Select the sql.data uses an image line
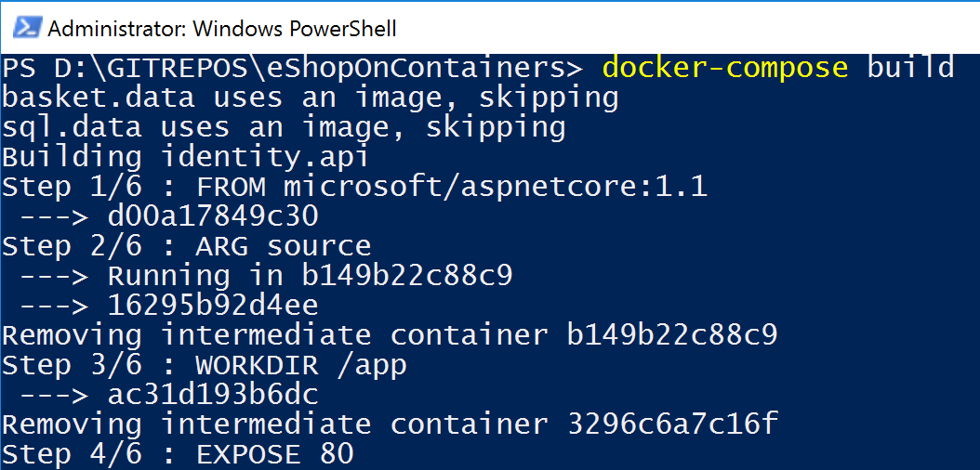Viewport: 980px width, 470px height. point(284,127)
